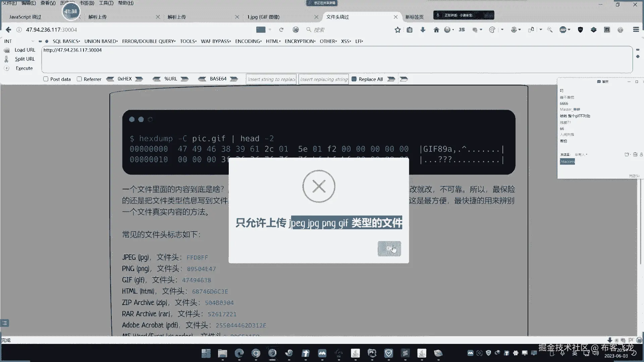
Task: Expand the WAF BYPASS dropdown
Action: (216, 41)
